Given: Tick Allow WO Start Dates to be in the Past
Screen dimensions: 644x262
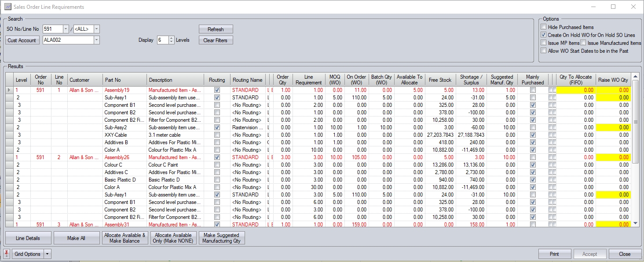Looking at the screenshot, I should point(544,51).
